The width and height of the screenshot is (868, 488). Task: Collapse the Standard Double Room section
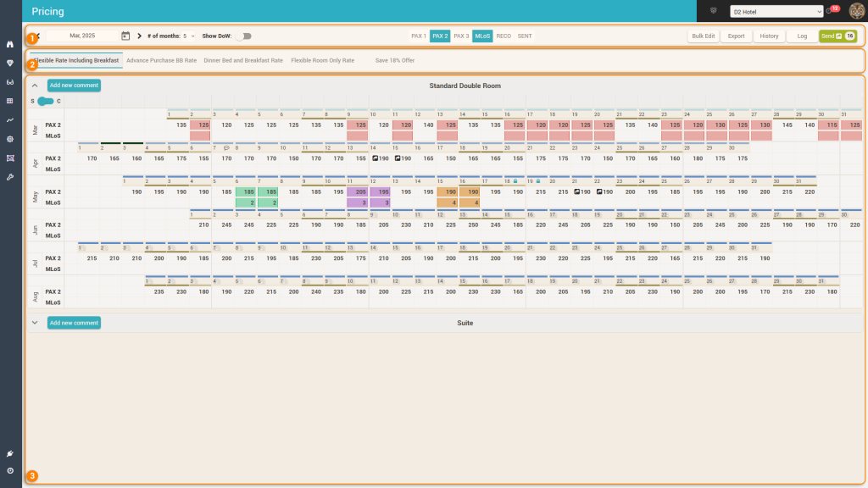(x=35, y=86)
